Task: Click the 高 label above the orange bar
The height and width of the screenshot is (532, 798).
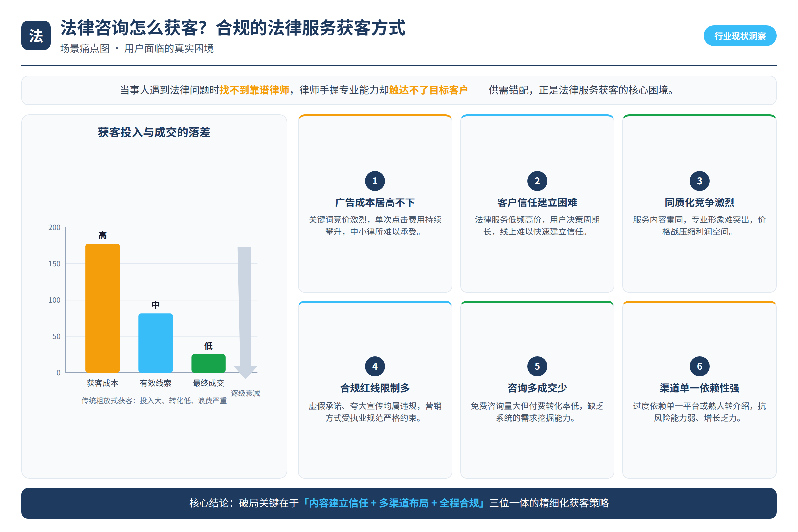Action: tap(102, 235)
